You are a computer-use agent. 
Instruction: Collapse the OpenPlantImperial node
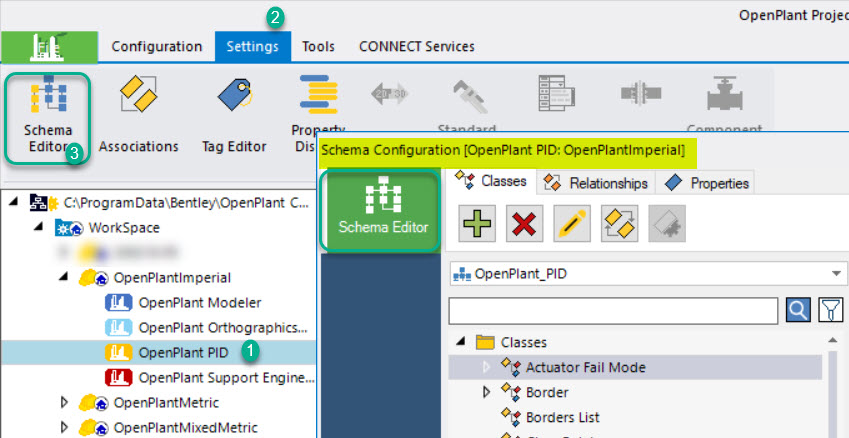coord(64,277)
